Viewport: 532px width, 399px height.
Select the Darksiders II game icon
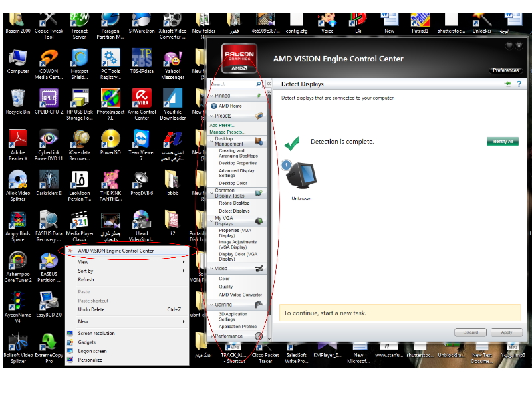[49, 184]
